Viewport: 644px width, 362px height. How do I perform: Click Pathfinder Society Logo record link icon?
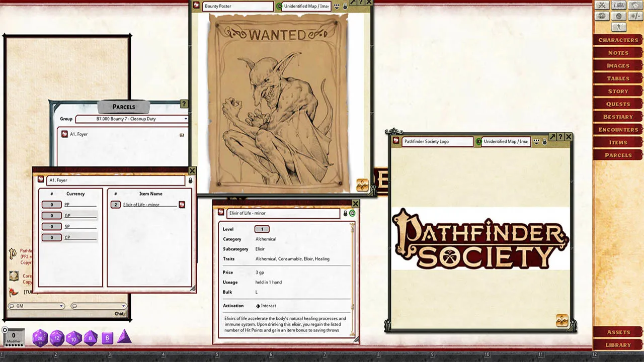(396, 141)
